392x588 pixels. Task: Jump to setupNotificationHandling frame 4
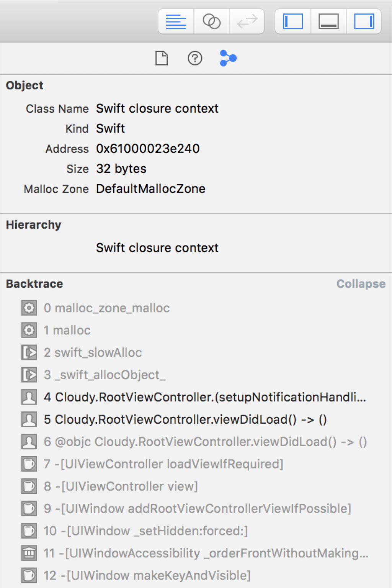(x=204, y=397)
